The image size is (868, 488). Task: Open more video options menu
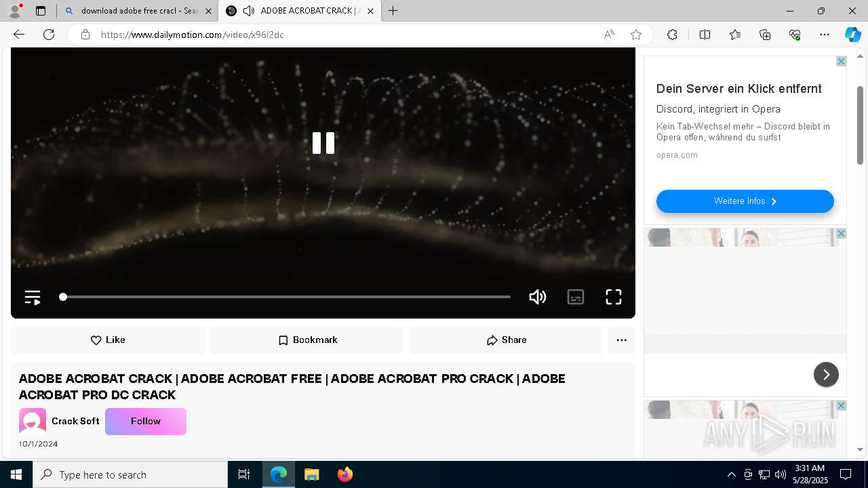tap(622, 340)
